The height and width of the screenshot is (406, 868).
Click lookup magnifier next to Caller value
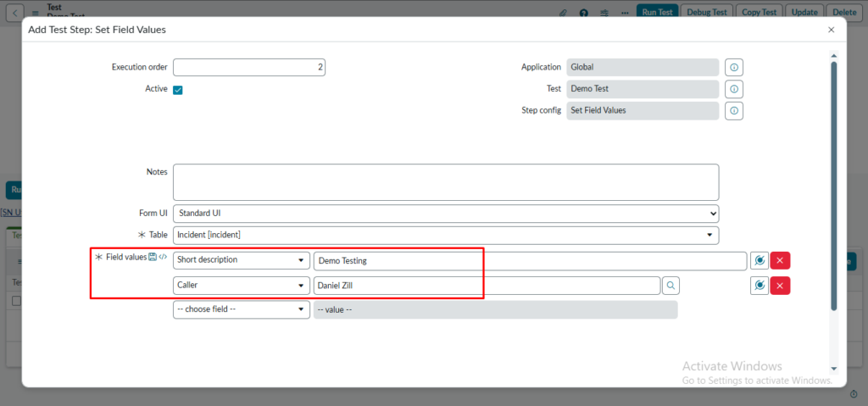670,286
